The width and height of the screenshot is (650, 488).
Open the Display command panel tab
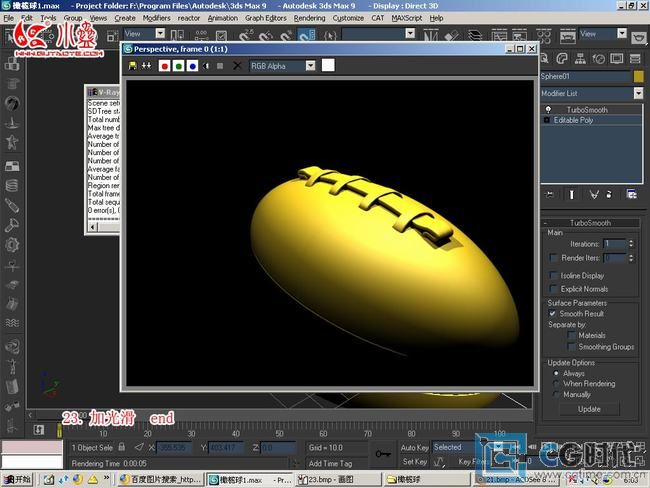coord(616,58)
